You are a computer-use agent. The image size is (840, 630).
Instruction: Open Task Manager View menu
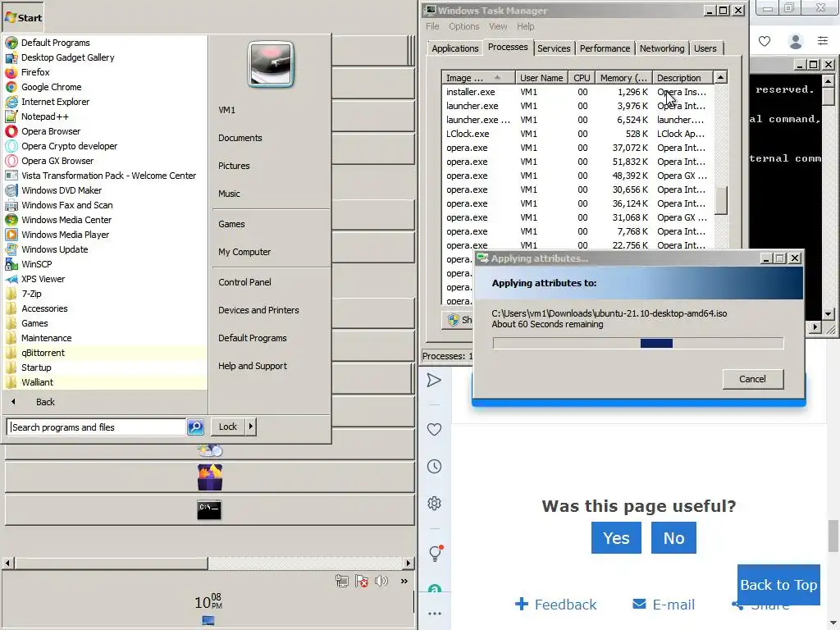coord(498,26)
